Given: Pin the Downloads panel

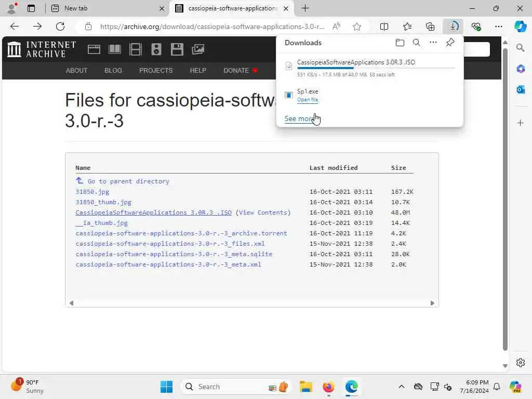Looking at the screenshot, I should click(x=450, y=43).
